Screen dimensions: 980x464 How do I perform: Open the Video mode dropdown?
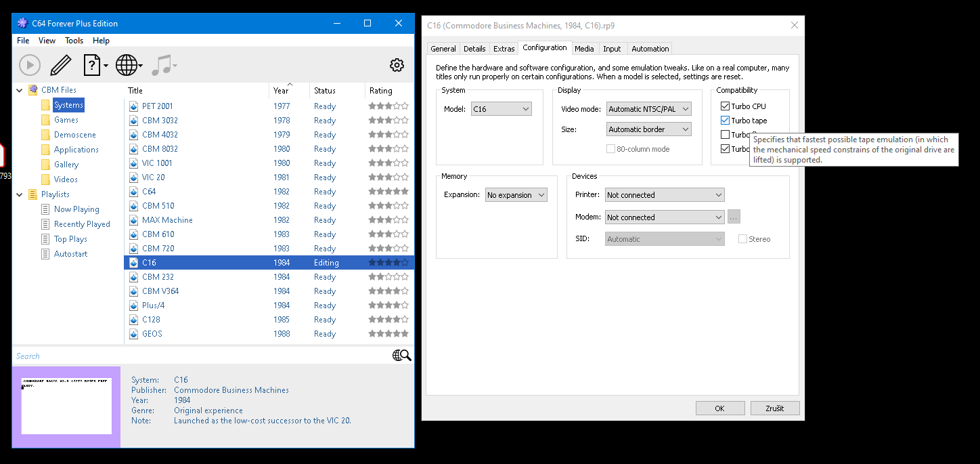pos(649,109)
